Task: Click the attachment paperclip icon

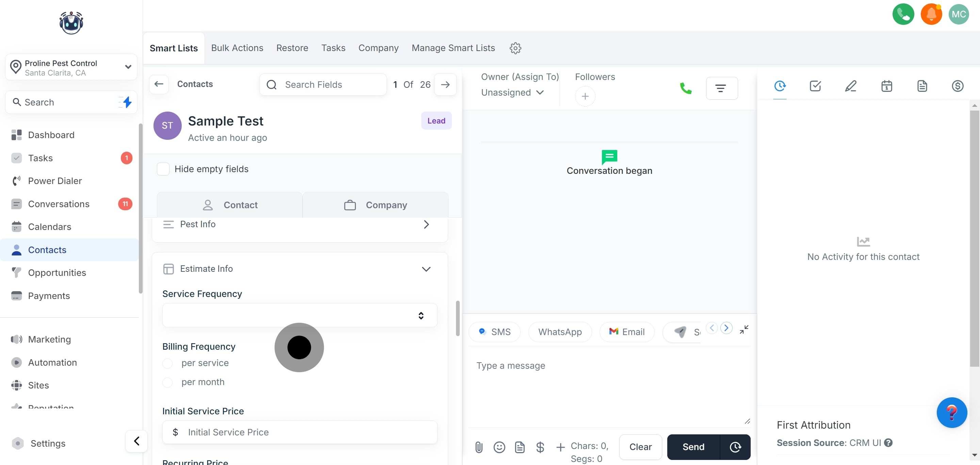Action: (478, 447)
